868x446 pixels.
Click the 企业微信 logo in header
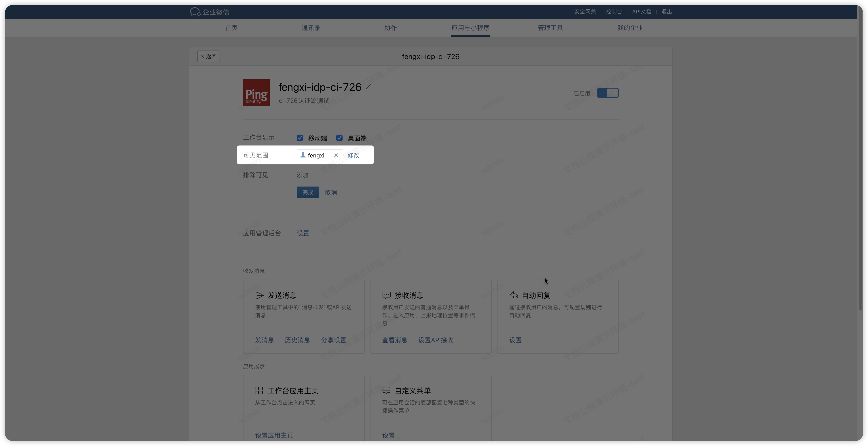tap(210, 12)
